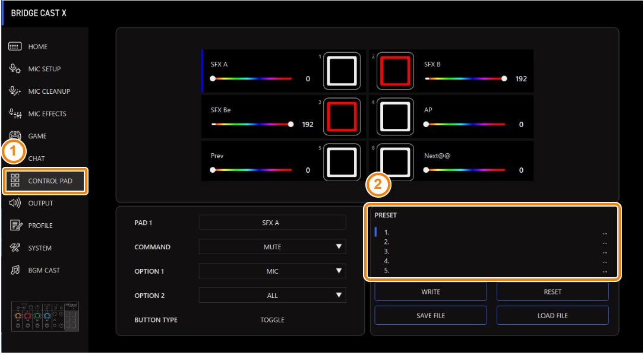Click the LOAD FILE button
This screenshot has height=355, width=644.
pos(553,315)
